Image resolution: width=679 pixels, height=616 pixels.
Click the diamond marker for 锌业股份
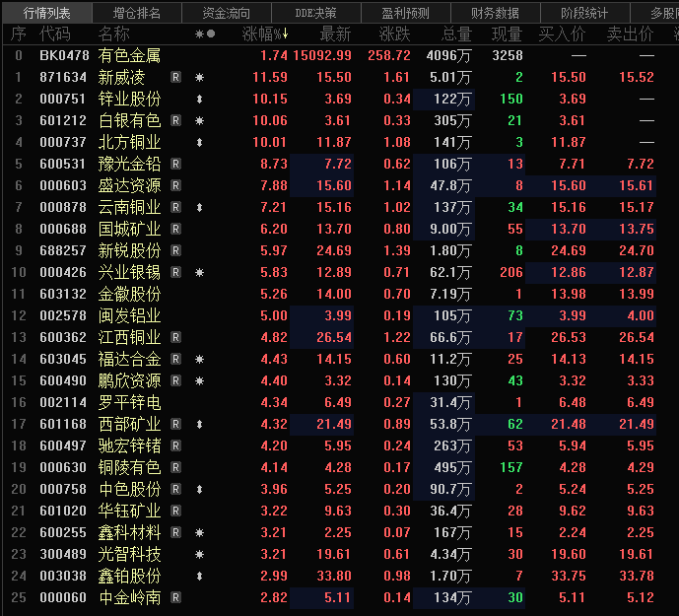pos(199,99)
